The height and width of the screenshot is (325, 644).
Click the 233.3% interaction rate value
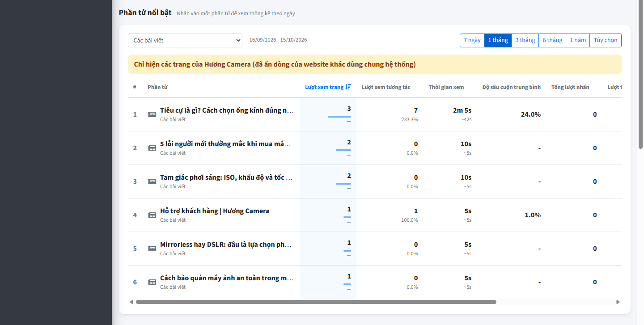tap(410, 119)
